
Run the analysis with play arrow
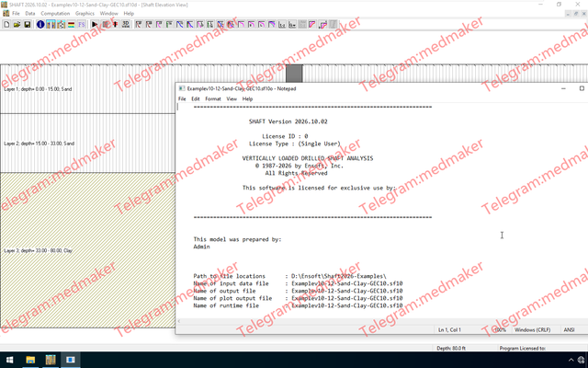point(95,25)
